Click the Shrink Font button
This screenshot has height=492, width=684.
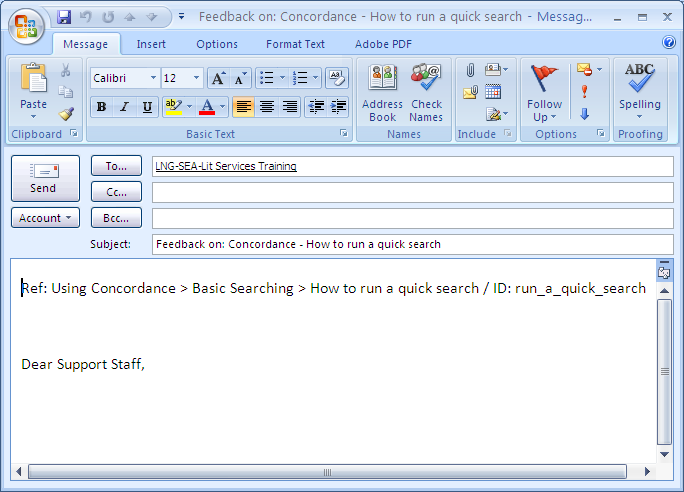[240, 78]
